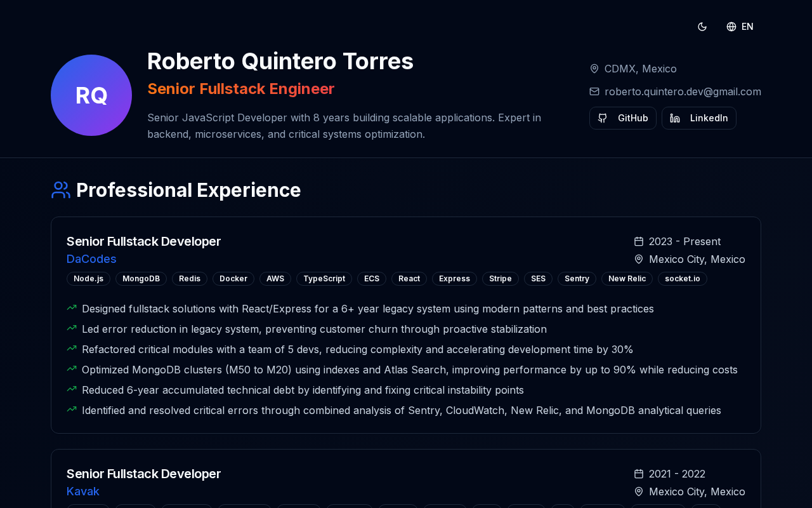Viewport: 812px width, 508px height.
Task: Click the GitHub logo icon
Action: (603, 118)
